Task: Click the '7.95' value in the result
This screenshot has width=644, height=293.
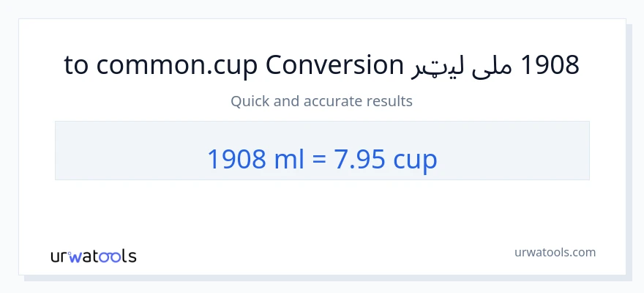Action: 360,158
